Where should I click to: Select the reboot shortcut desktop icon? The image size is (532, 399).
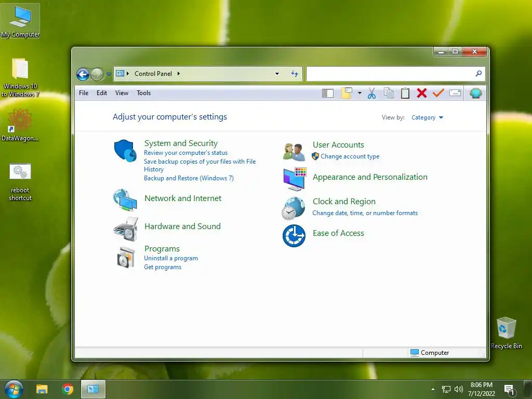[x=20, y=182]
